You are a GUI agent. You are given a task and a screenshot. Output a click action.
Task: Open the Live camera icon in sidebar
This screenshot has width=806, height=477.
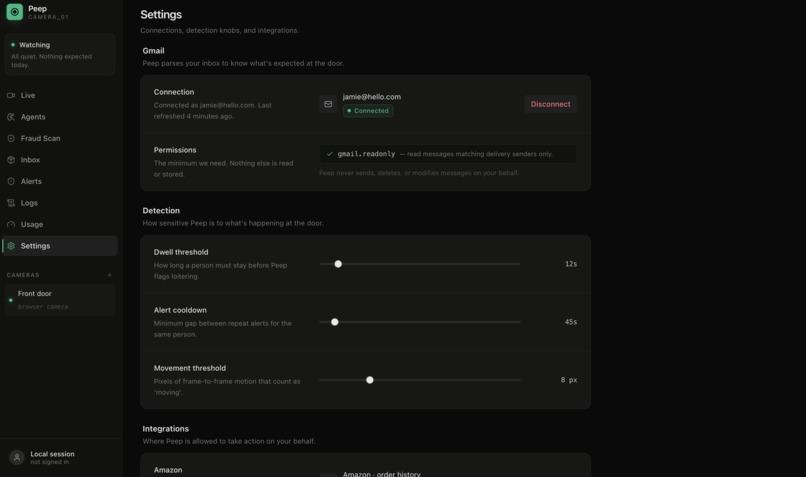(x=11, y=96)
